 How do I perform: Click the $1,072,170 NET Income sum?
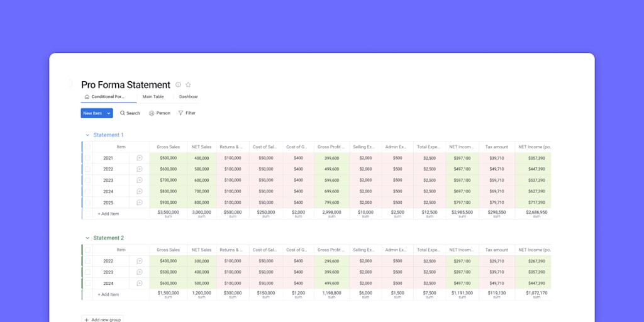pos(536,293)
